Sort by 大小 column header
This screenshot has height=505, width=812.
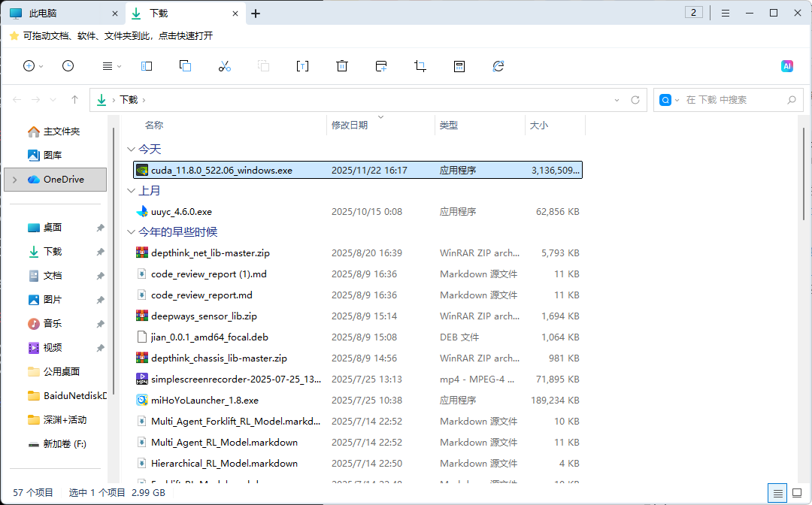click(538, 125)
